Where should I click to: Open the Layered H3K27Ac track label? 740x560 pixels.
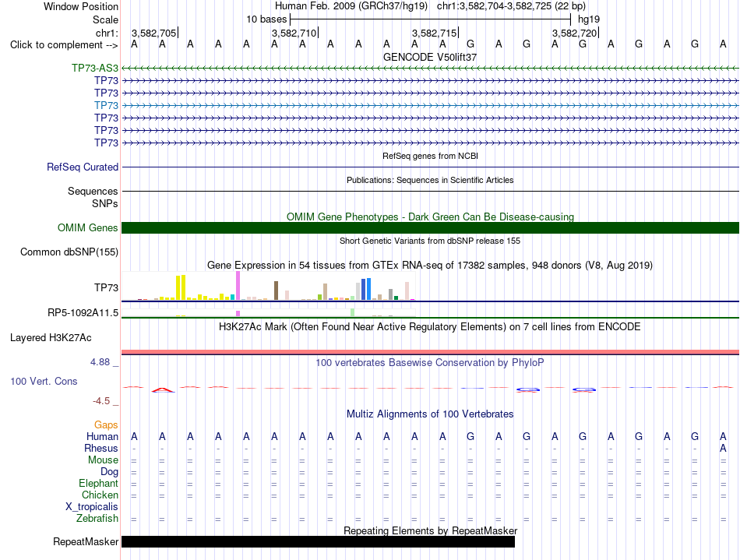(51, 338)
